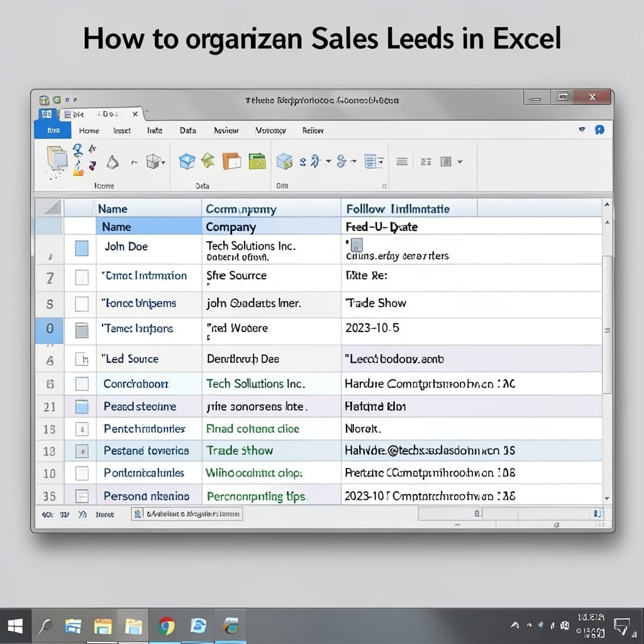Toggle checkbox in row 21
The width and height of the screenshot is (644, 644).
coord(82,407)
